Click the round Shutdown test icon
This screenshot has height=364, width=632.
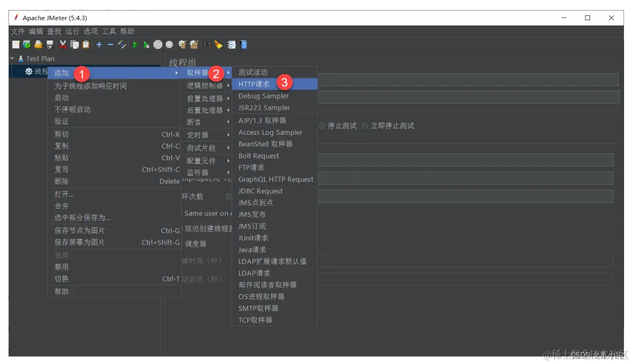(x=169, y=45)
